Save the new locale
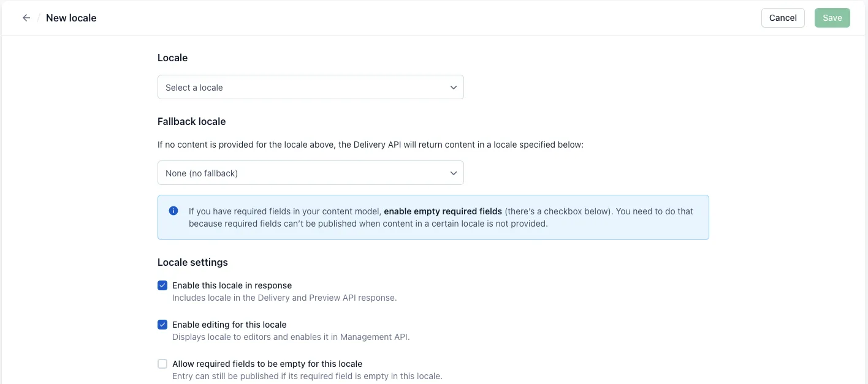The width and height of the screenshot is (868, 384). pos(832,18)
